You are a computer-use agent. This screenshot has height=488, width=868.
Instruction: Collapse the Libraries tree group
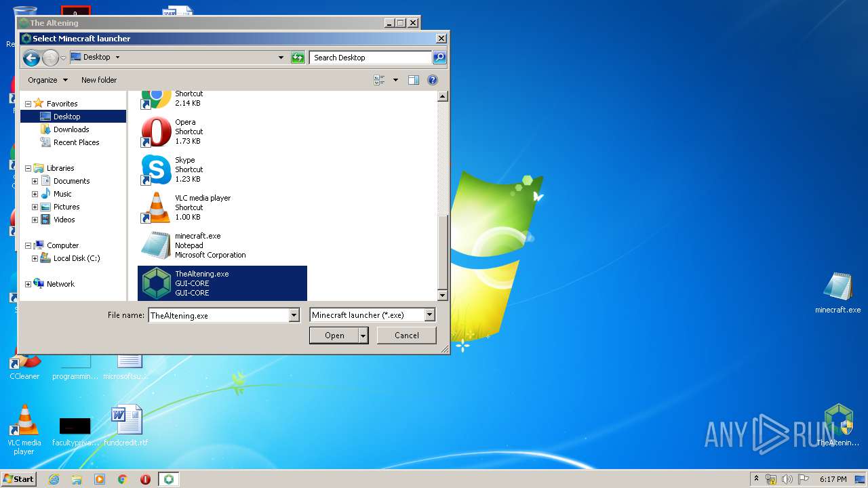pos(28,168)
